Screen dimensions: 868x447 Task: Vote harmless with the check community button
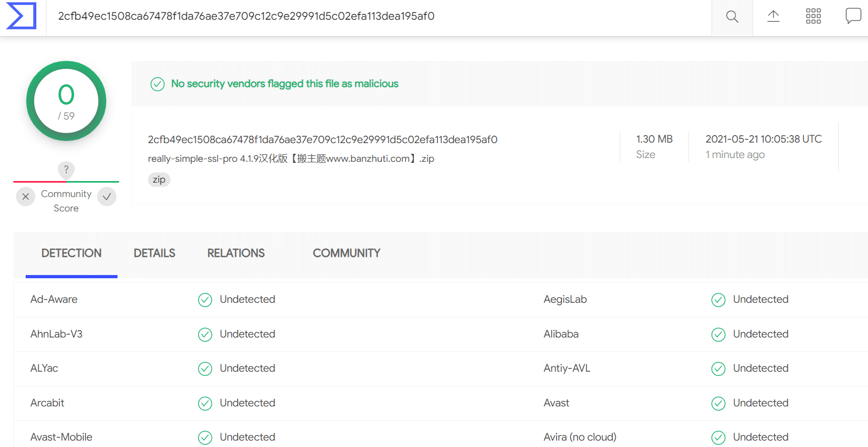pyautogui.click(x=107, y=197)
